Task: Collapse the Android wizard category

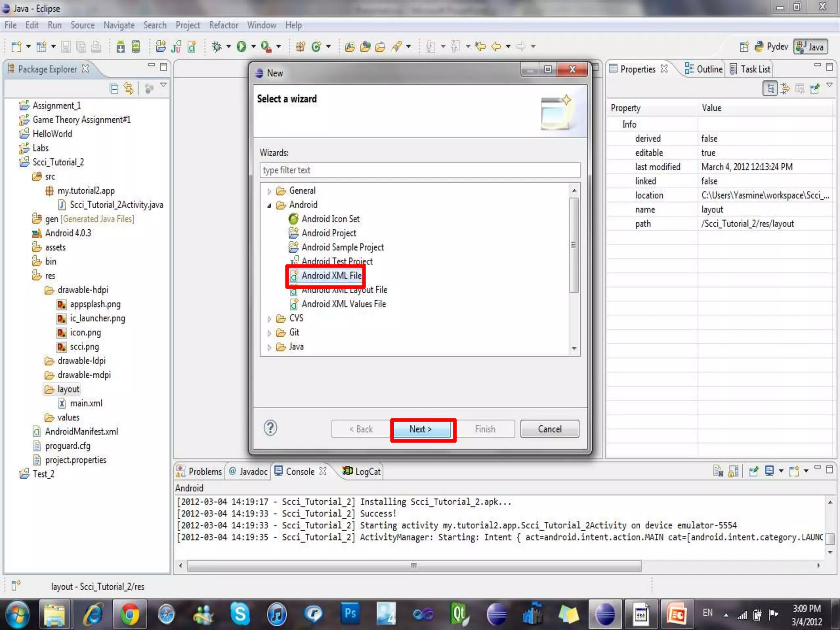Action: pyautogui.click(x=269, y=205)
